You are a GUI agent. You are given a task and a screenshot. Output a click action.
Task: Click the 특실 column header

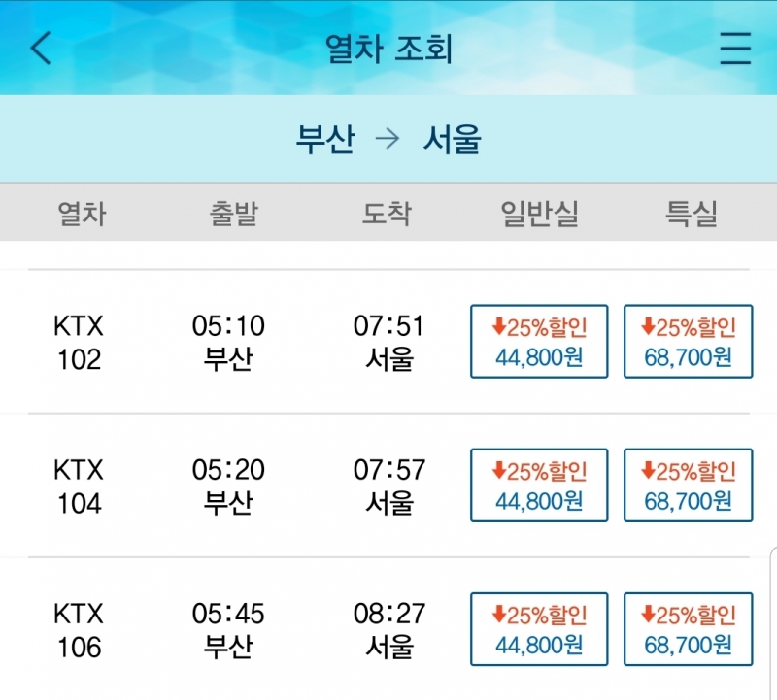[x=691, y=214]
